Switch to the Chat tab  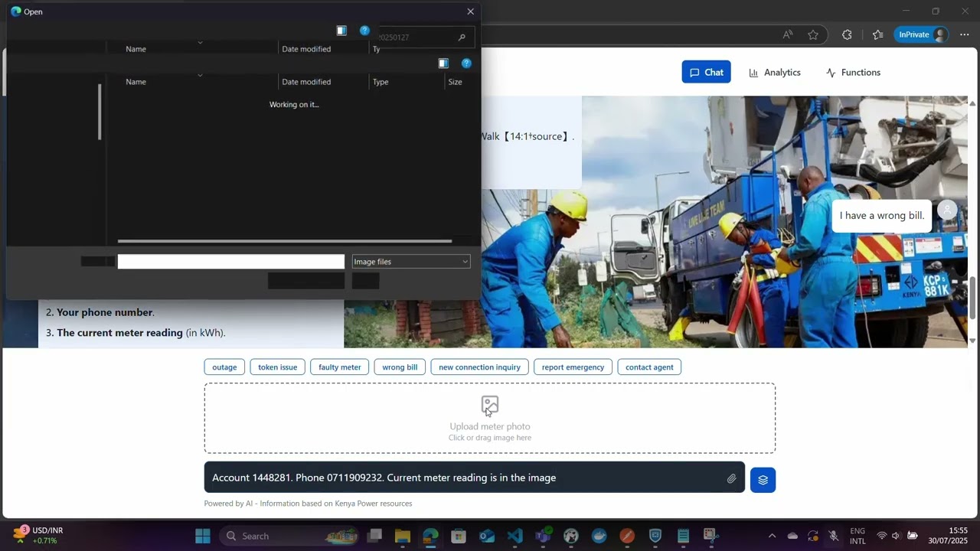(x=706, y=72)
